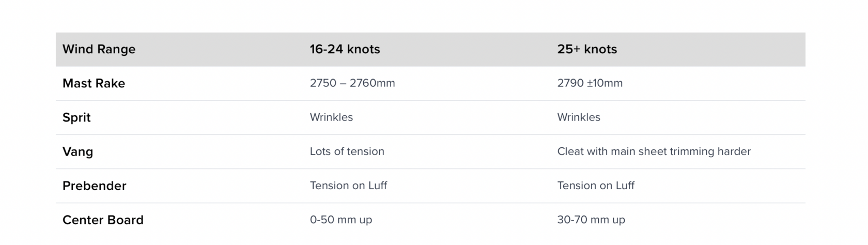
Task: Click Wrinkles under 16-24 knots
Action: 331,117
